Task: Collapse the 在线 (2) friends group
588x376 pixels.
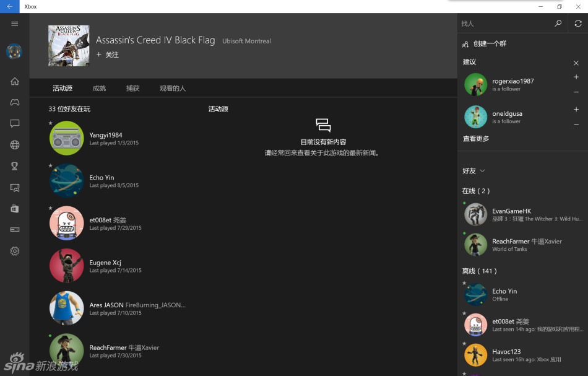Action: (x=475, y=191)
